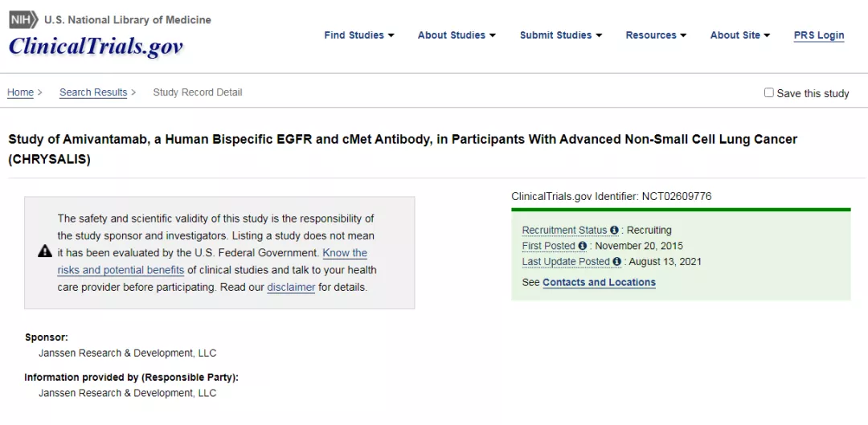The width and height of the screenshot is (868, 425).
Task: Open Know the risks and potential benefits link
Action: (x=212, y=262)
